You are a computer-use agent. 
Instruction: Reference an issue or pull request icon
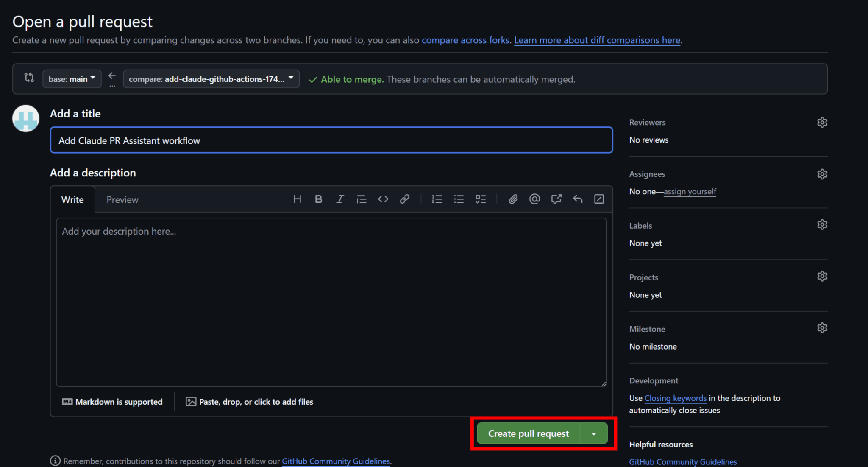click(x=556, y=199)
